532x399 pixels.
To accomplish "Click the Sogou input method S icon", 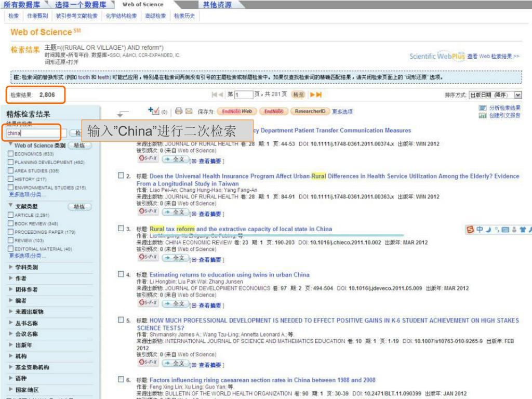I will pyautogui.click(x=470, y=230).
